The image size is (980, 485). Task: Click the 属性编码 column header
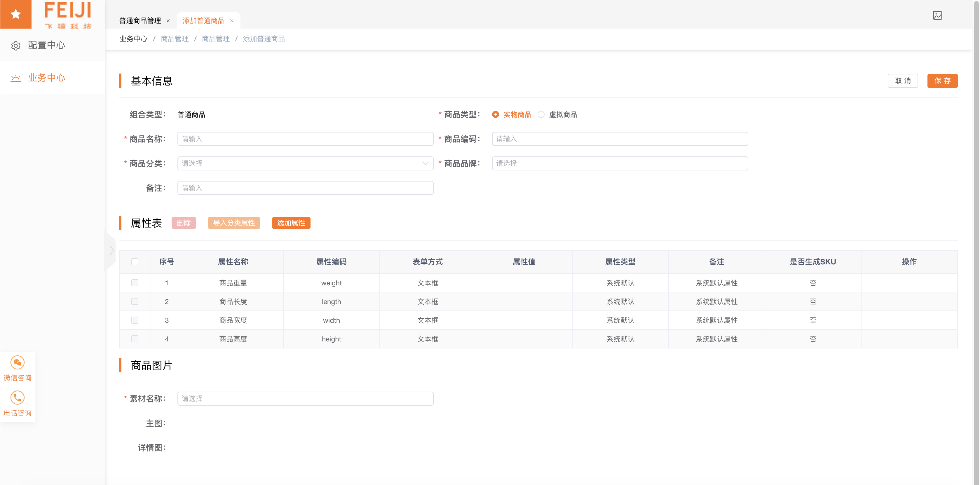pyautogui.click(x=331, y=262)
